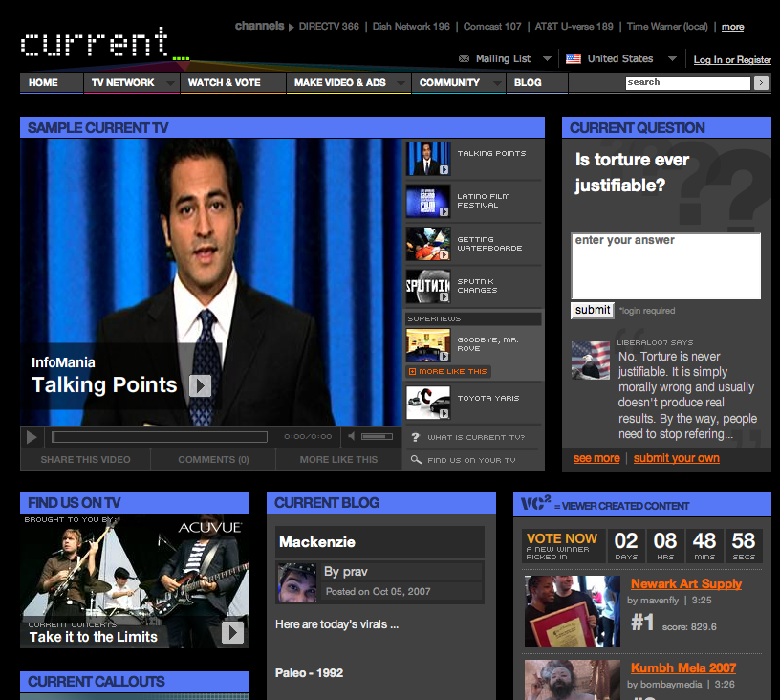
Task: Mute the video via speaker icon
Action: click(351, 436)
